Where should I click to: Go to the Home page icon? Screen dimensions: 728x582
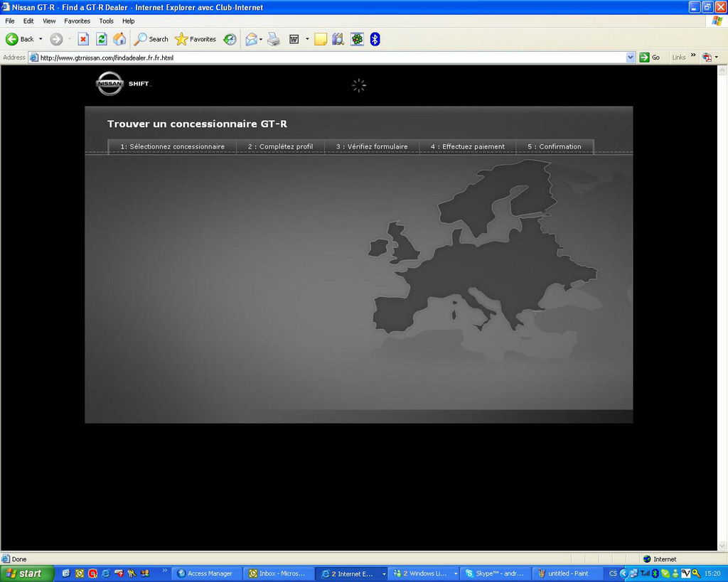(120, 39)
